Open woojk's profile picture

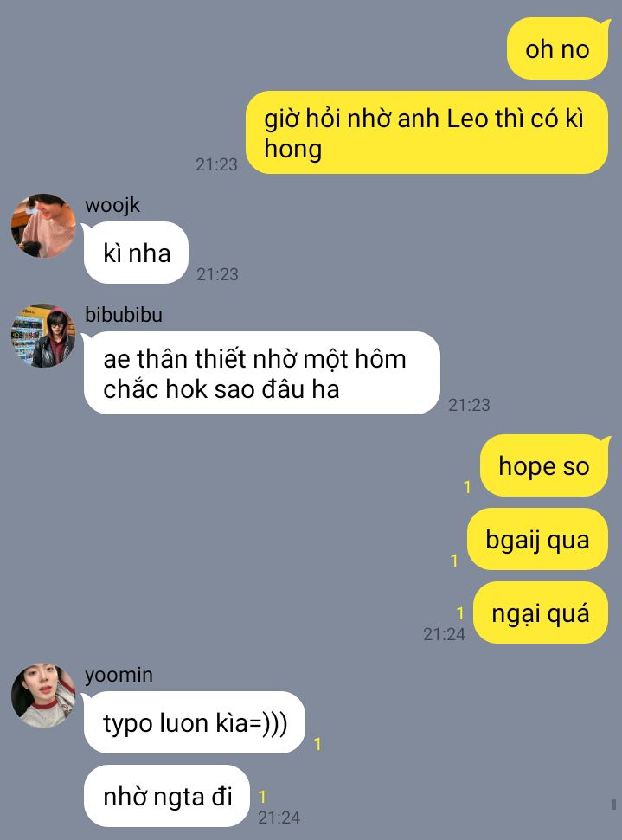tap(43, 226)
